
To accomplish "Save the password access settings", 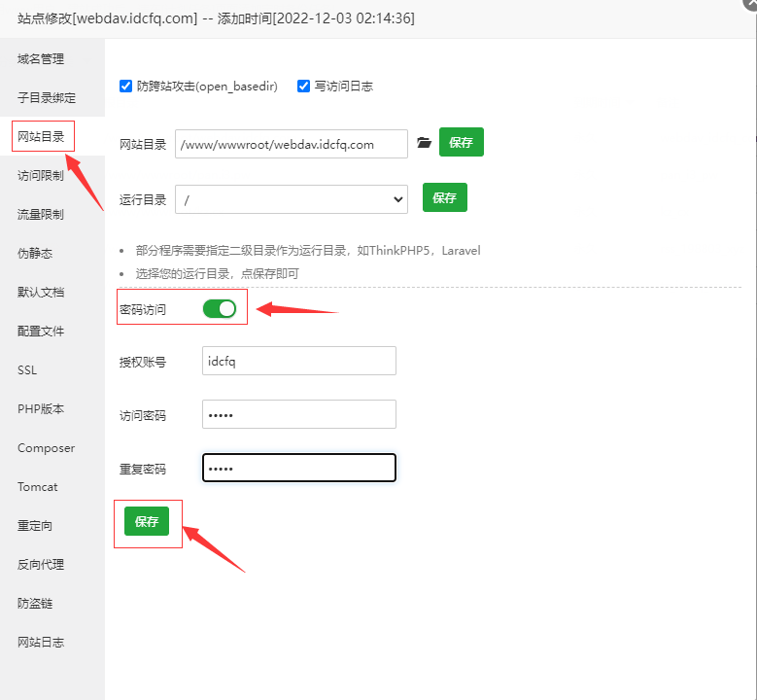I will pos(147,522).
